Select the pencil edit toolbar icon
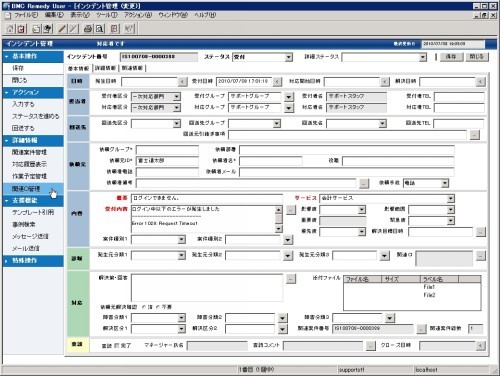500x376 pixels. (62, 29)
